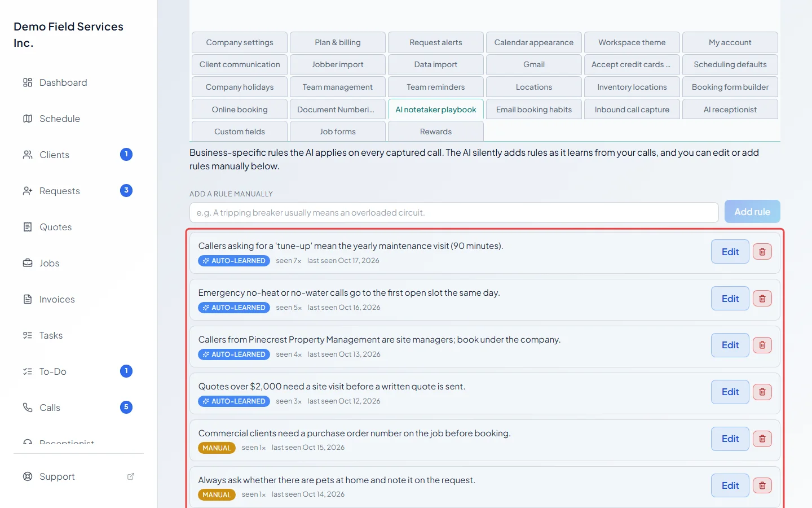Select the Online booking tab
Image resolution: width=812 pixels, height=508 pixels.
click(x=240, y=110)
